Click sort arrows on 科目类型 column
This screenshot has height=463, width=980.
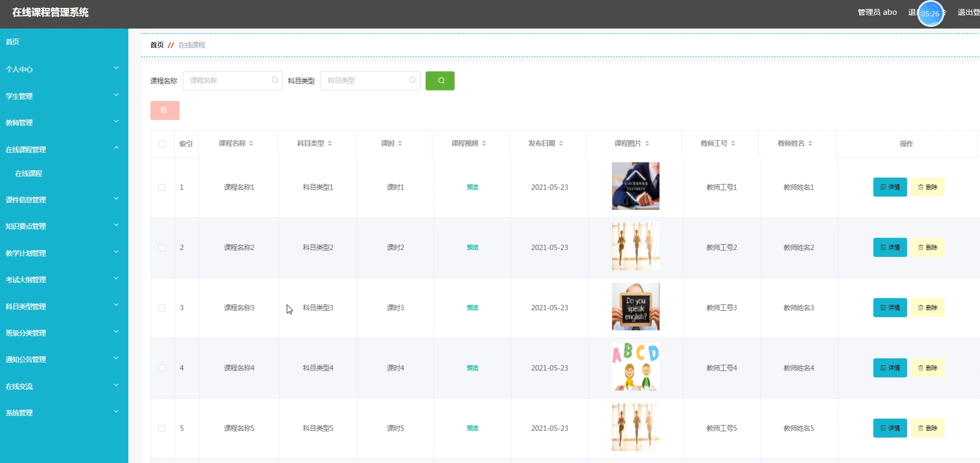coord(329,143)
